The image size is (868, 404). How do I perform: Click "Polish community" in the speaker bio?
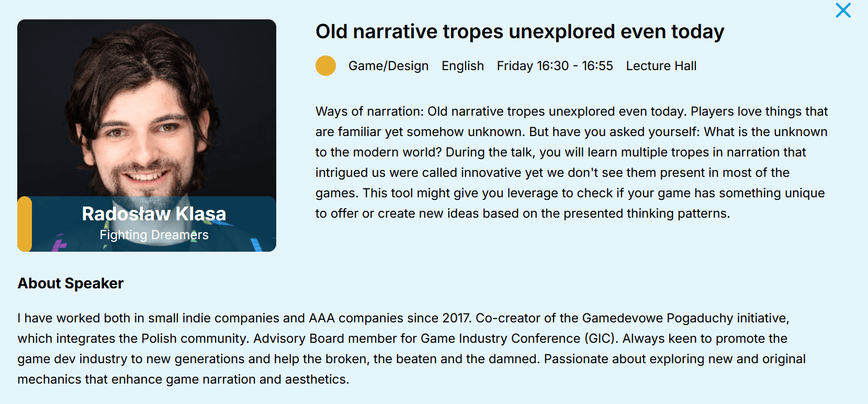point(194,339)
